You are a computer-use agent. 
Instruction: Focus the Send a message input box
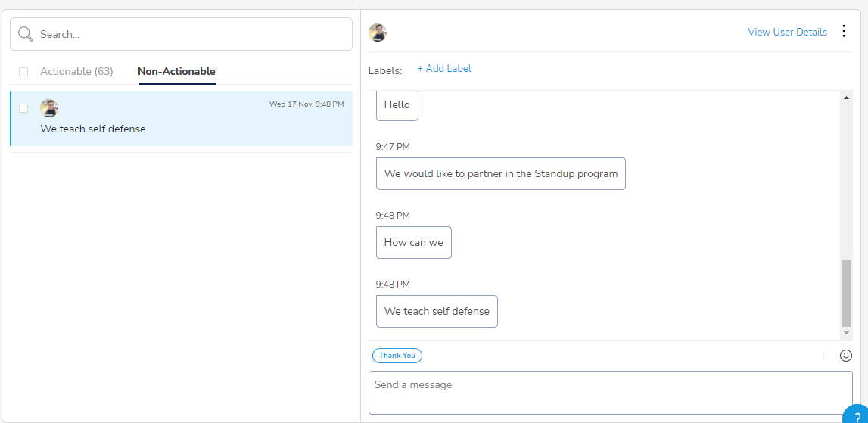610,393
